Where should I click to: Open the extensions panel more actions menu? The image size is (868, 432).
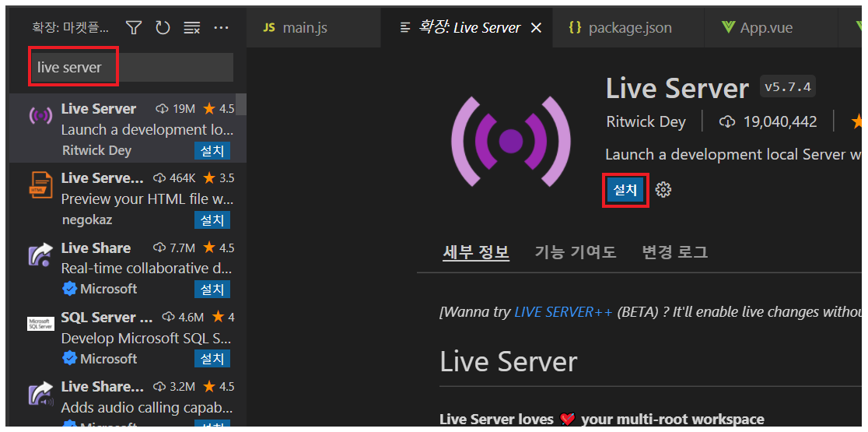(221, 27)
